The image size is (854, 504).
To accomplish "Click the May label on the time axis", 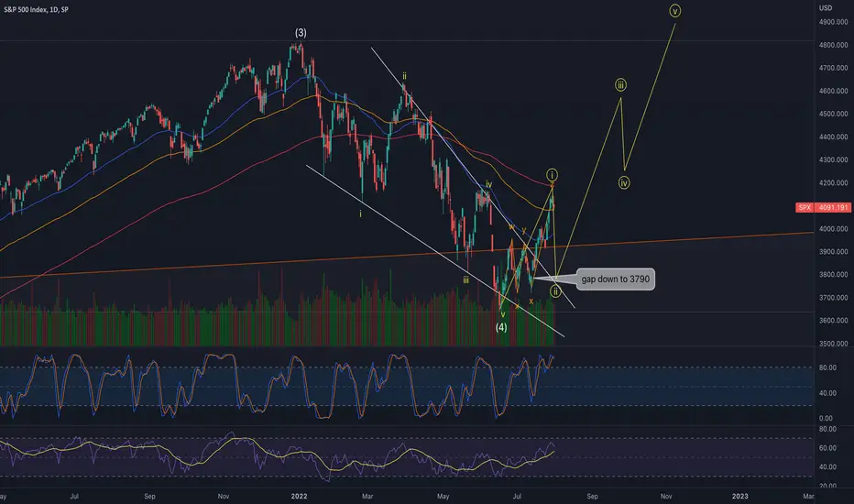I will tap(443, 496).
